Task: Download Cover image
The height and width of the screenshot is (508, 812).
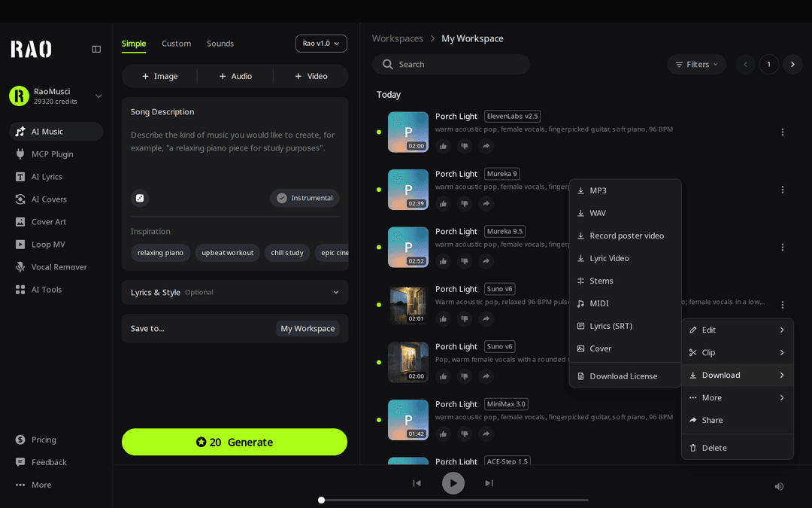Action: (625, 349)
